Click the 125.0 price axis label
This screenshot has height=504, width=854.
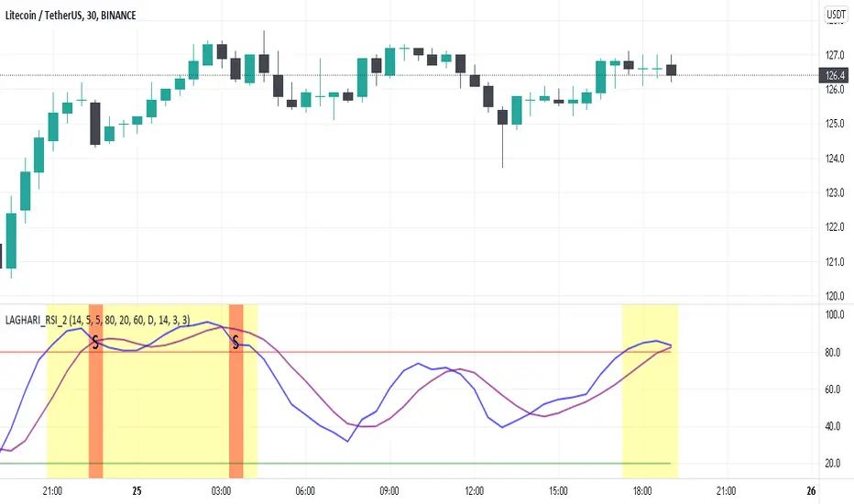tap(835, 124)
